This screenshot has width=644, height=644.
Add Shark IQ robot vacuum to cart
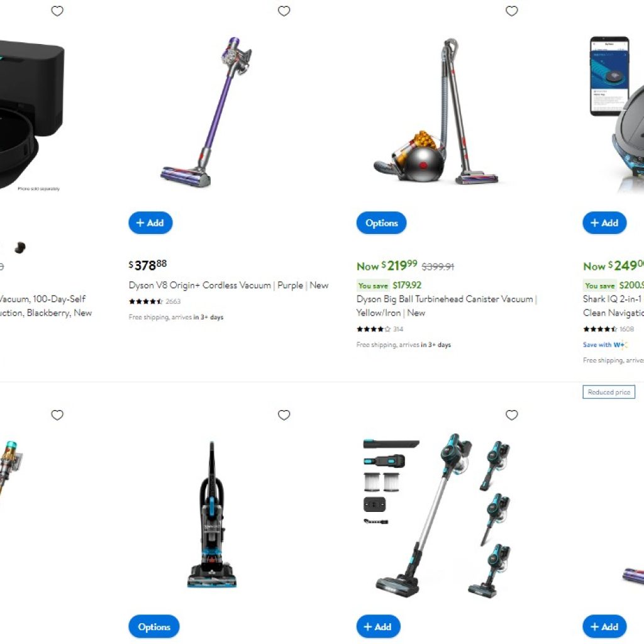tap(604, 223)
